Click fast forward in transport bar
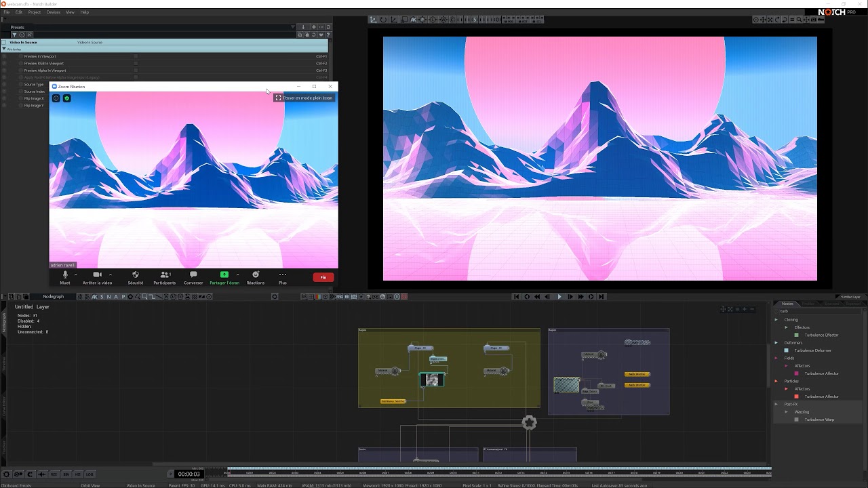Viewport: 868px width, 488px height. click(x=580, y=296)
